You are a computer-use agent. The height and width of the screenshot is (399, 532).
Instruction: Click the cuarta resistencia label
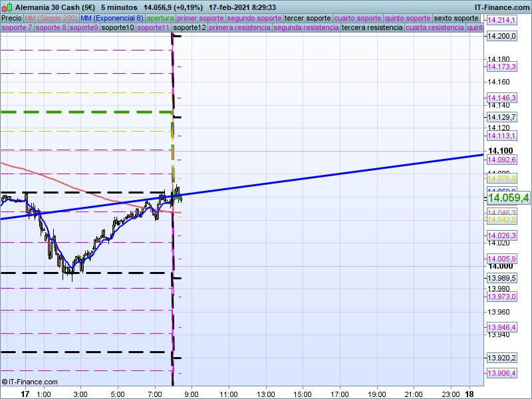[435, 28]
